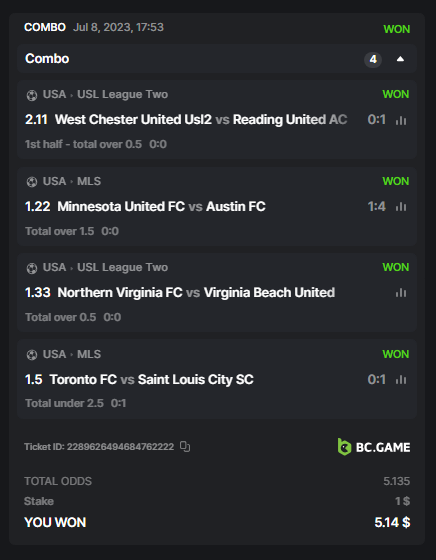This screenshot has width=436, height=560.
Task: Open the Saint Louis City SC team name
Action: click(196, 379)
